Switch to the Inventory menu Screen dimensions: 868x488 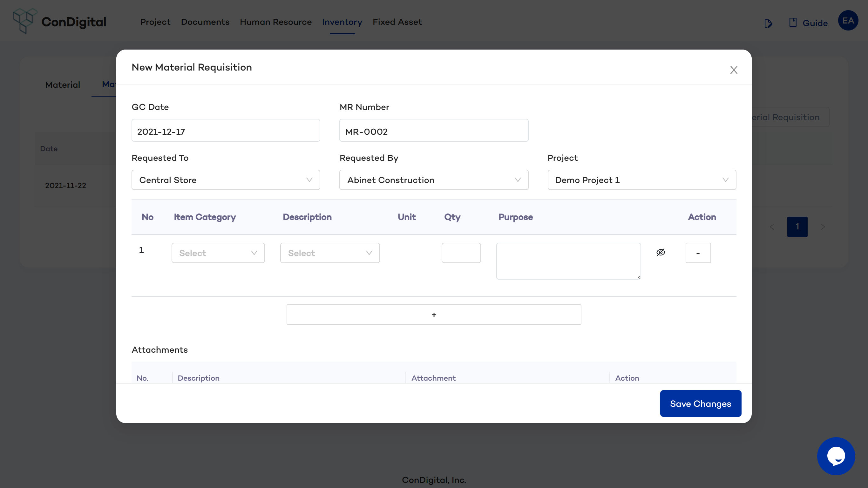click(x=342, y=22)
